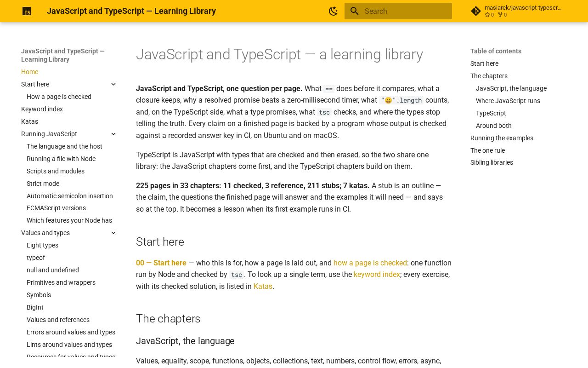Open Automatic semicolon insertion page
588x368 pixels.
click(x=70, y=196)
